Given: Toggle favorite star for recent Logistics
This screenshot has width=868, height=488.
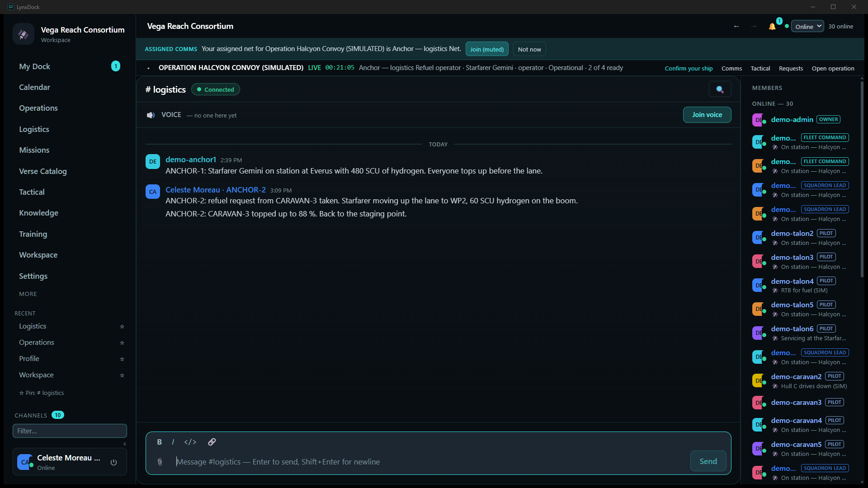Looking at the screenshot, I should 122,326.
